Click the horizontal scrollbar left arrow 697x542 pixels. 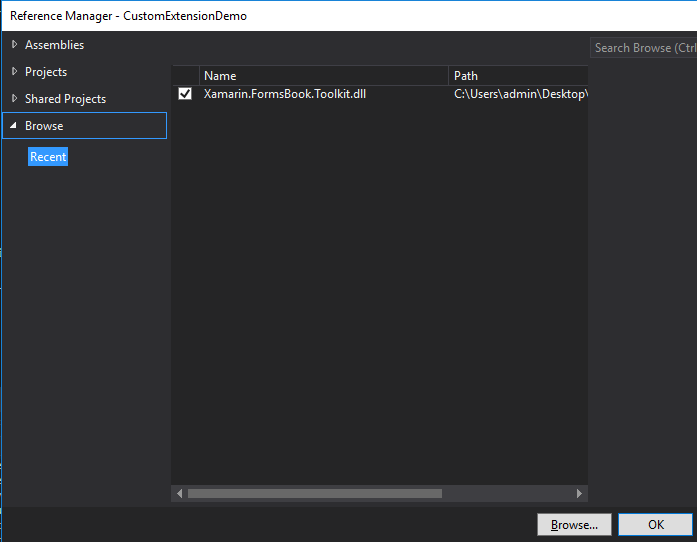coord(180,493)
